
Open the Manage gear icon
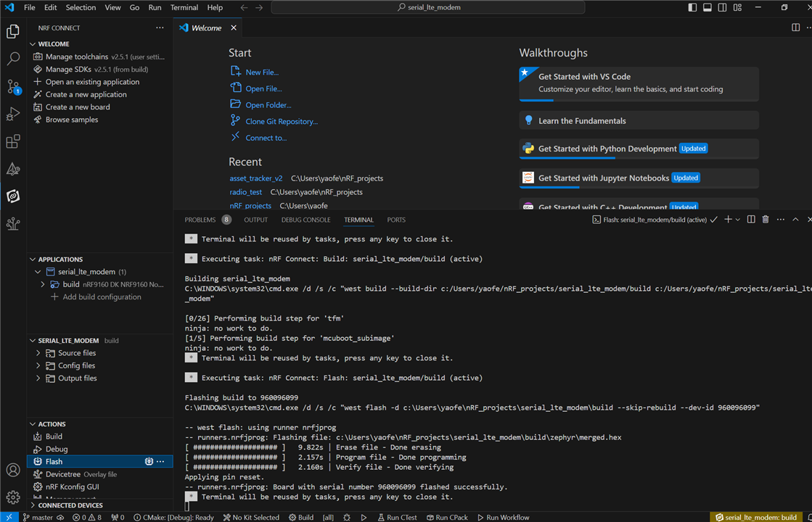(13, 497)
